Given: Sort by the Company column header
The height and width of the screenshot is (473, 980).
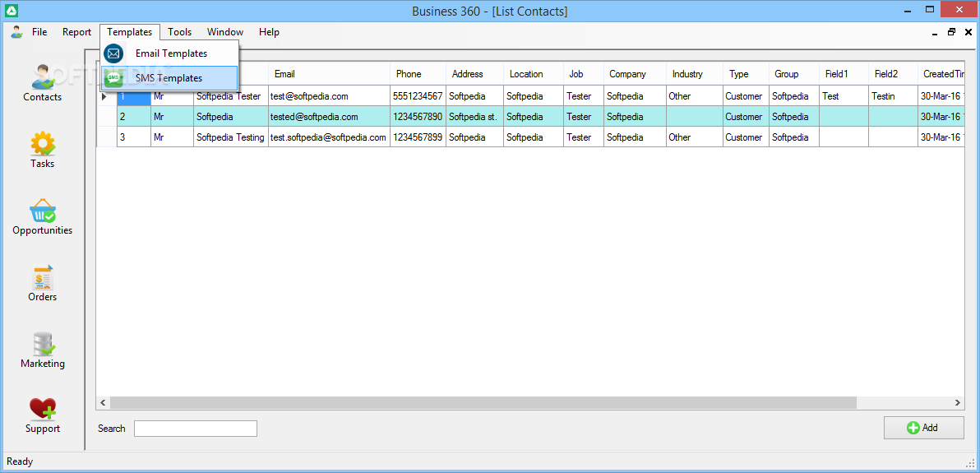Looking at the screenshot, I should pyautogui.click(x=635, y=74).
